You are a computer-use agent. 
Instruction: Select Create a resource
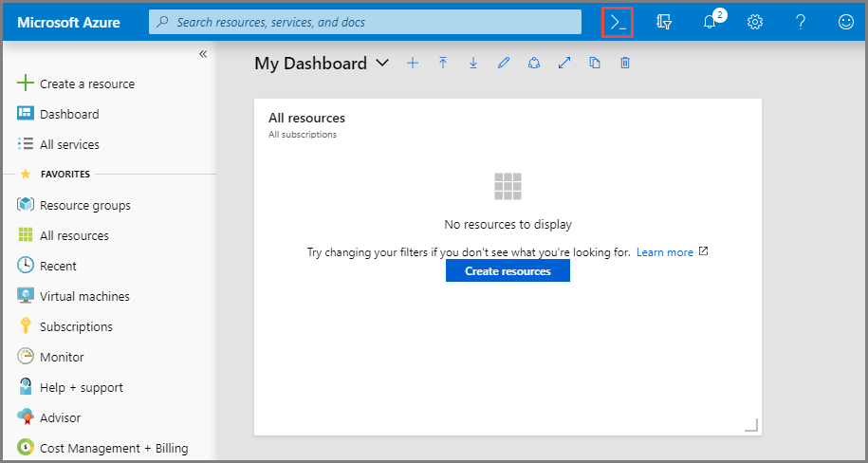click(x=87, y=84)
